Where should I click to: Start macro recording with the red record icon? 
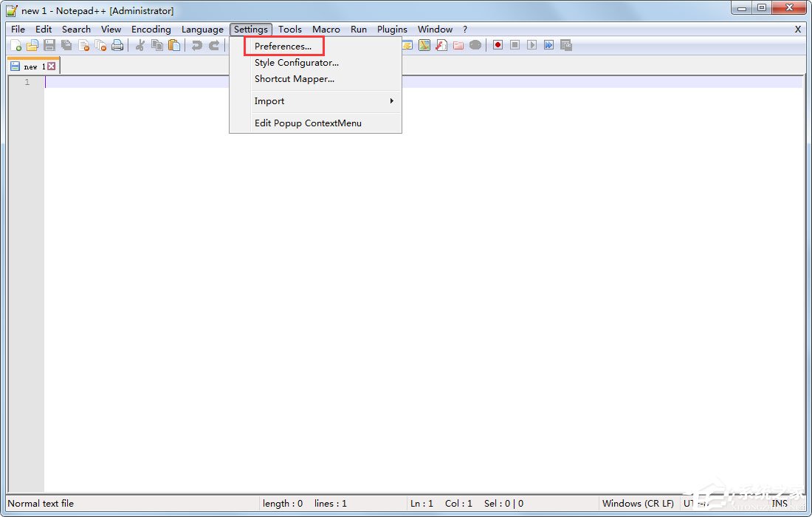pyautogui.click(x=498, y=45)
